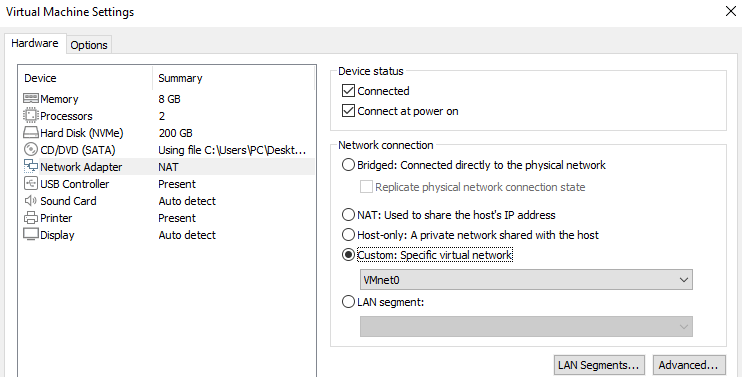The image size is (742, 377).
Task: Select the Display row label
Action: tap(57, 235)
